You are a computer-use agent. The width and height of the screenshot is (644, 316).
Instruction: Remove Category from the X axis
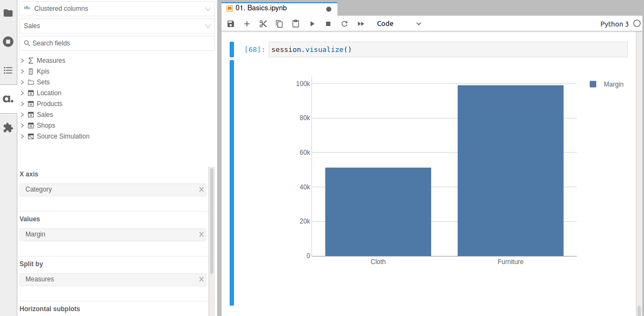click(x=201, y=189)
